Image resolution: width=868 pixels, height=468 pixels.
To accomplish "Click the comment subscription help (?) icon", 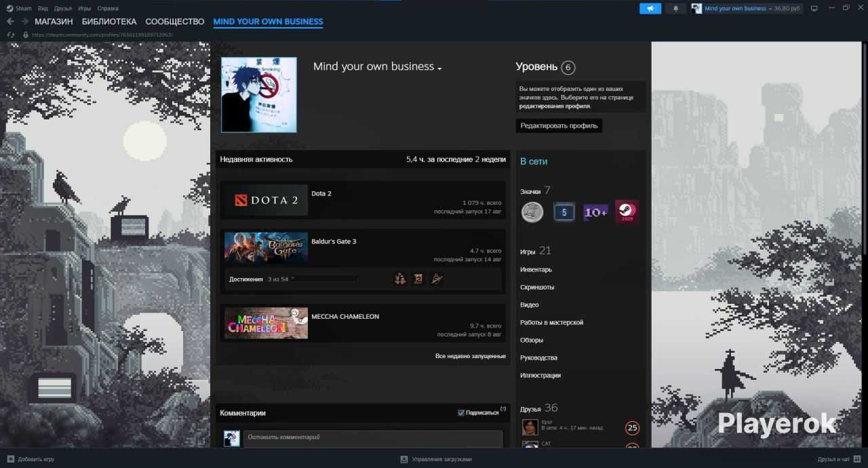I will point(503,409).
